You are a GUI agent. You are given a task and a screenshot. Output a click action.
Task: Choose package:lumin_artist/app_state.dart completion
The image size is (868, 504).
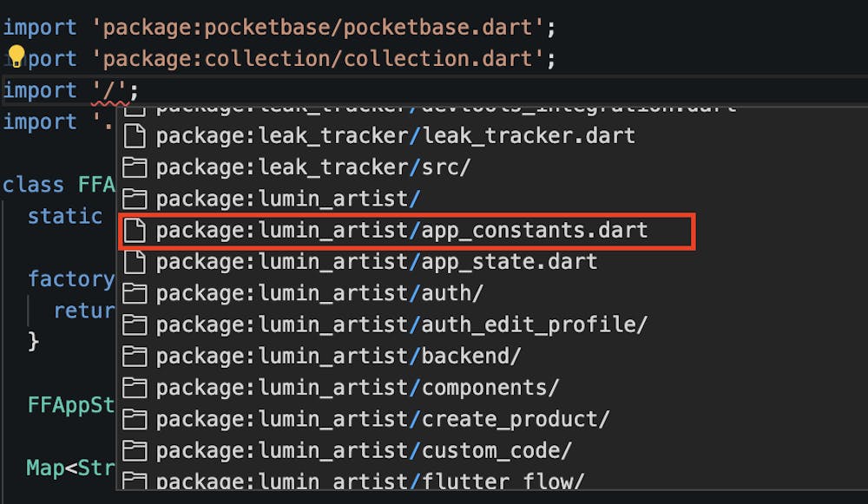(x=377, y=262)
